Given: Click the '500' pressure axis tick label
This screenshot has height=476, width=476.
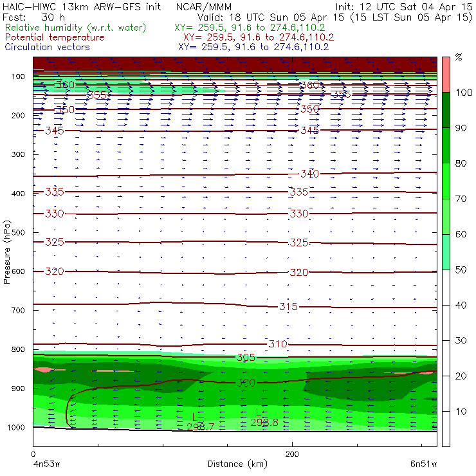Looking at the screenshot, I should coord(18,233).
